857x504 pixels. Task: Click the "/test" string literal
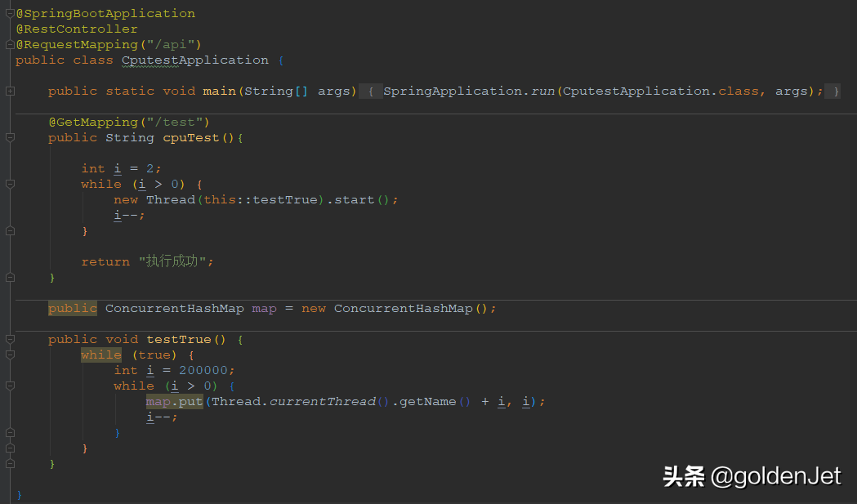coord(174,123)
